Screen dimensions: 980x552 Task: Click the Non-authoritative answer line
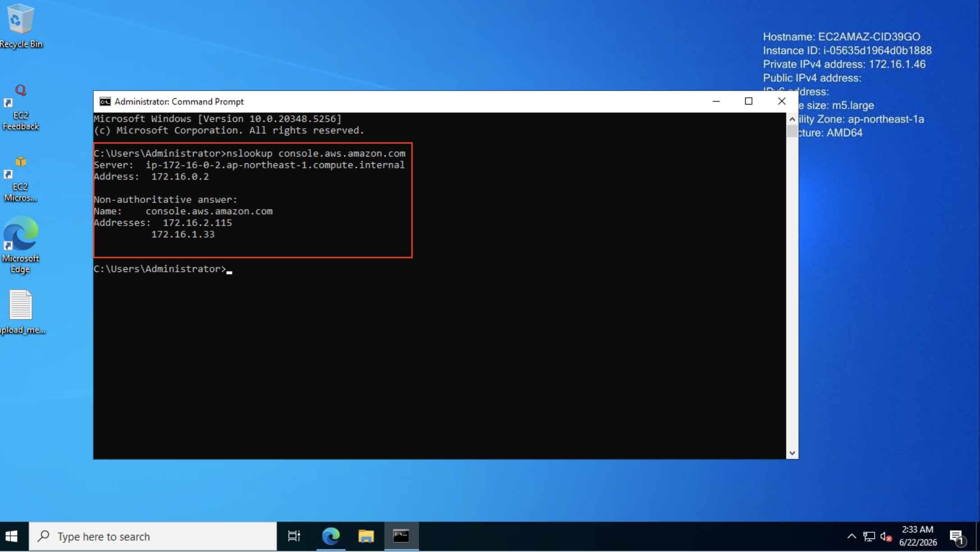165,200
